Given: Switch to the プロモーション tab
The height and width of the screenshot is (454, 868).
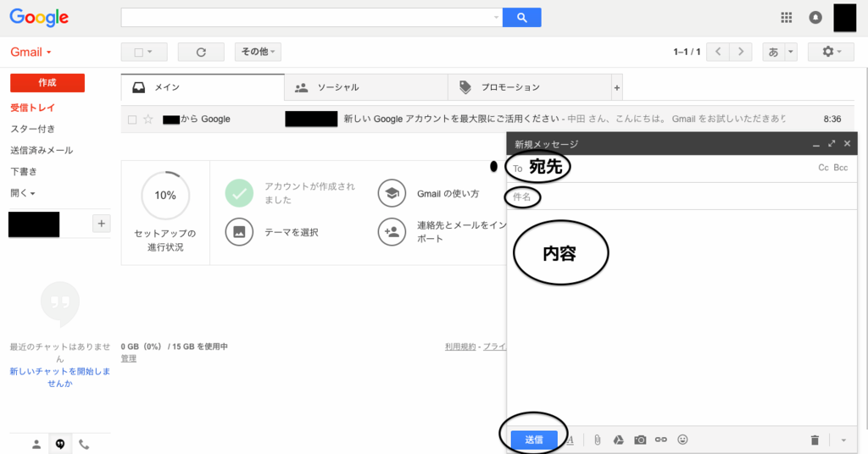Looking at the screenshot, I should [x=529, y=87].
